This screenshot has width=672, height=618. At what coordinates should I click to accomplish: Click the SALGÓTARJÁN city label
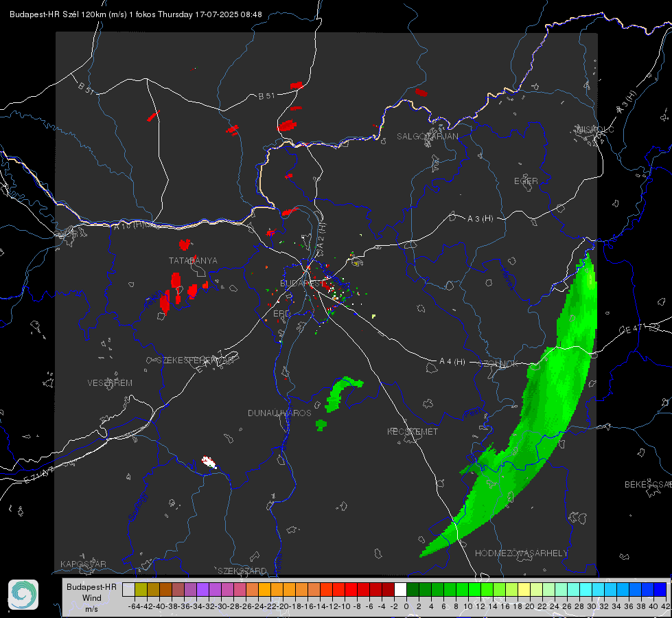coord(427,137)
